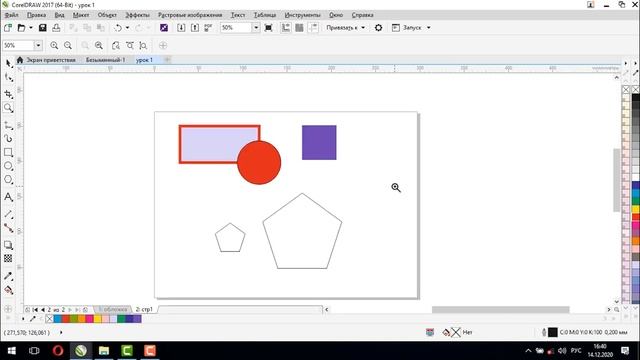Open the Эффекты menu
Viewport: 640px width, 360px height.
(x=137, y=15)
